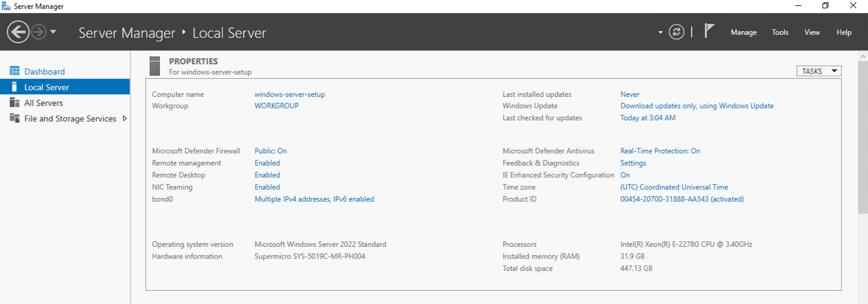Click the 31.9 GB installed memory value
The image size is (868, 304).
pos(632,256)
